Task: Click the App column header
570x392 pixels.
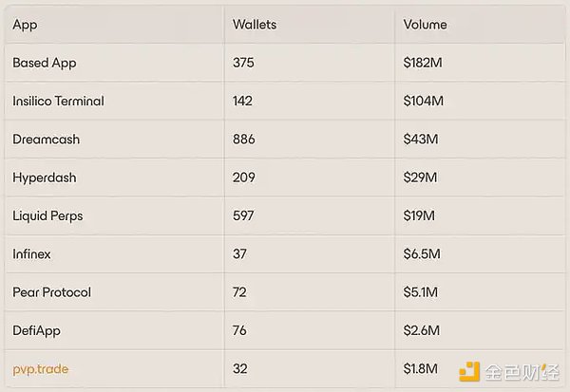Action: point(25,25)
